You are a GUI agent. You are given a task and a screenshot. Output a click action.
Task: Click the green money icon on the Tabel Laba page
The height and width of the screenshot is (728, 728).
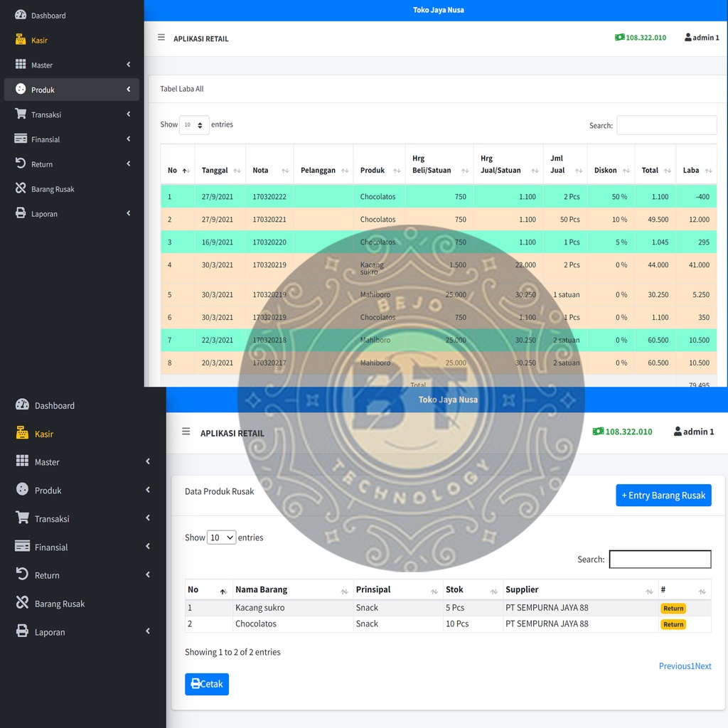point(619,38)
